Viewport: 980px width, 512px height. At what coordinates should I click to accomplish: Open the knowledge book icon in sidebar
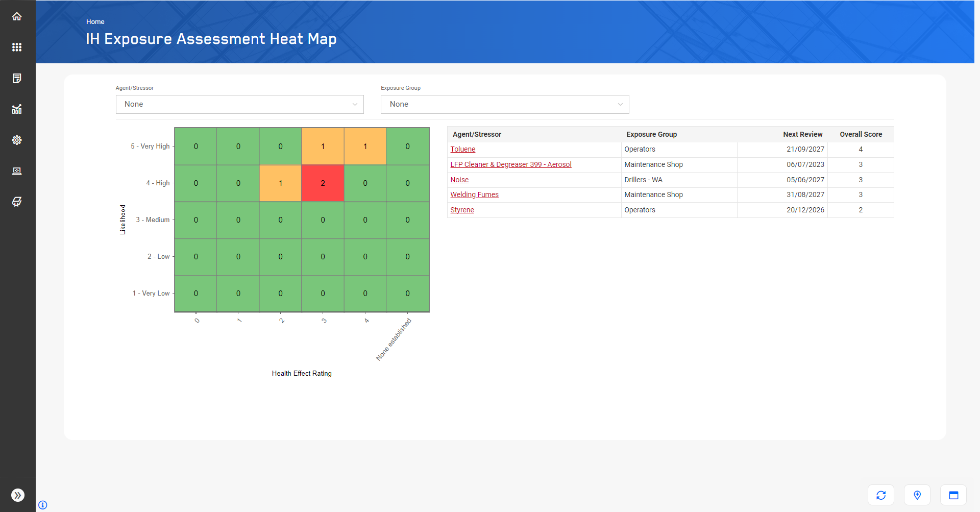(x=17, y=202)
